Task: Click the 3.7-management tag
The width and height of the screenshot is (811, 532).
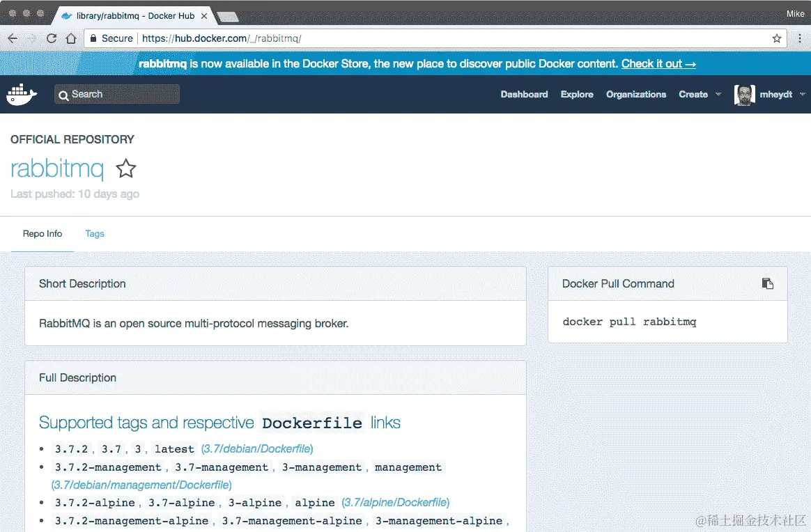Action: [222, 467]
